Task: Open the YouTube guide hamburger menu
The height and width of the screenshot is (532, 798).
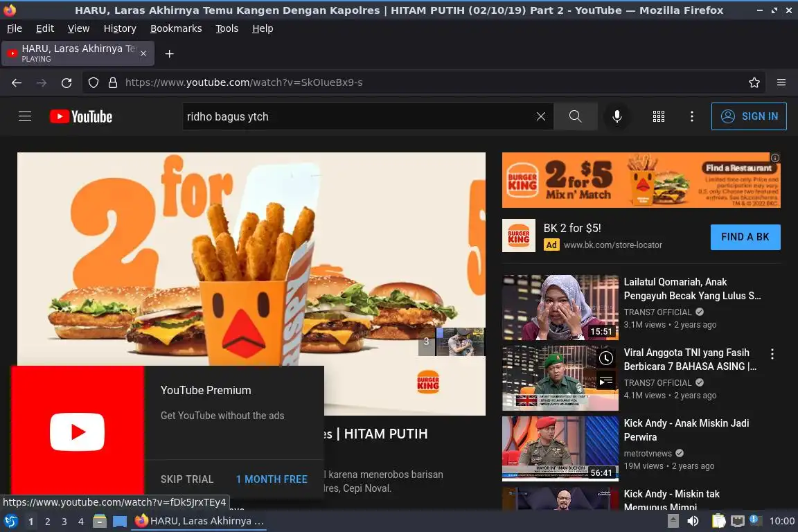Action: tap(25, 116)
